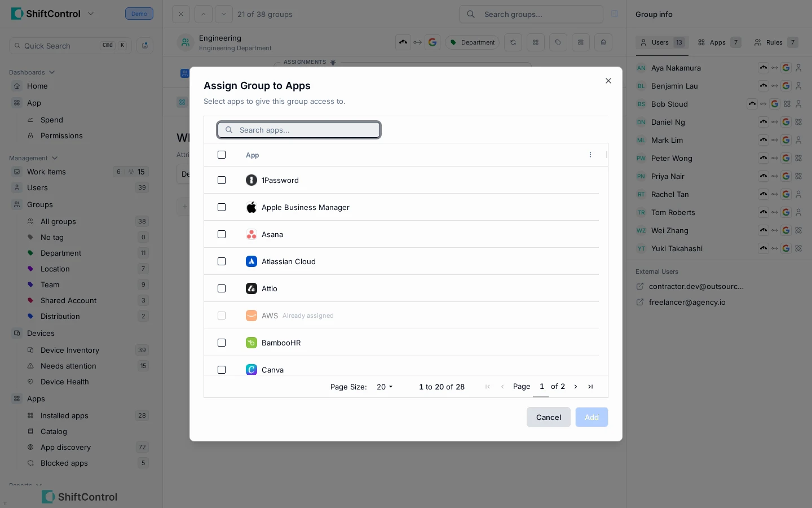
Task: Select the Apple Business Manager checkbox
Action: tap(222, 207)
